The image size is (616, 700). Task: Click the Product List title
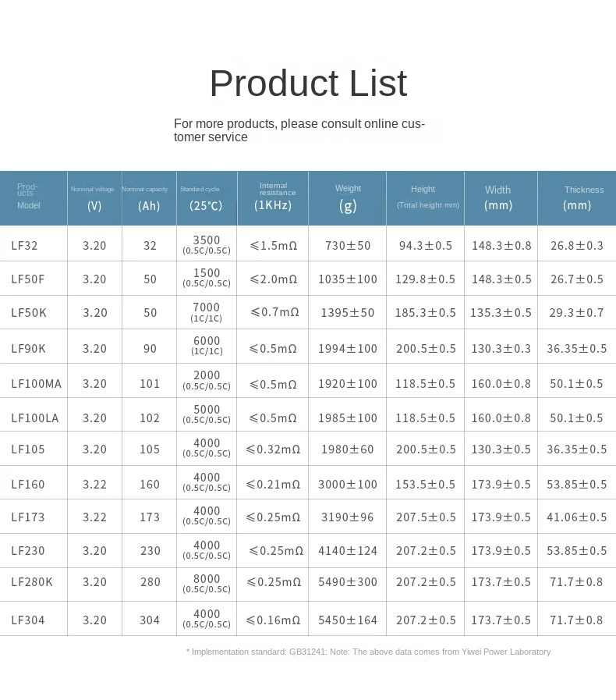pyautogui.click(x=308, y=84)
